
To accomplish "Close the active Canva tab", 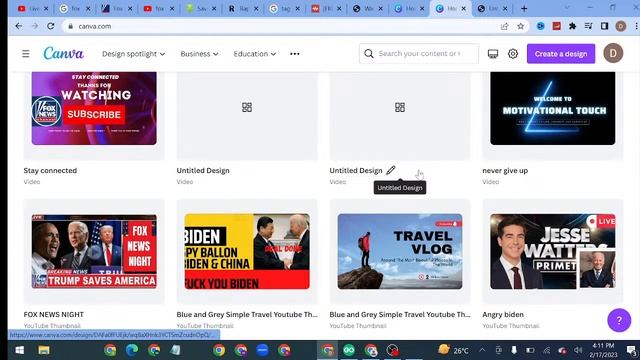I will click(x=464, y=8).
